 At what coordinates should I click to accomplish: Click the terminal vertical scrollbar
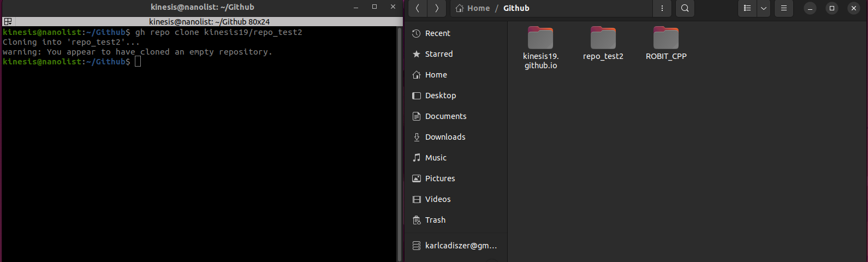(x=400, y=144)
